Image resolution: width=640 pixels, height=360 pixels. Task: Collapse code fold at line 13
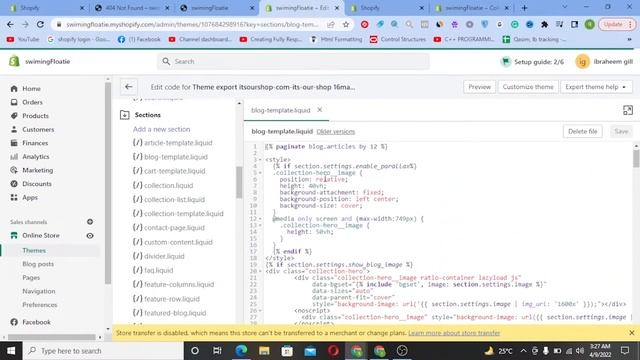(260, 225)
